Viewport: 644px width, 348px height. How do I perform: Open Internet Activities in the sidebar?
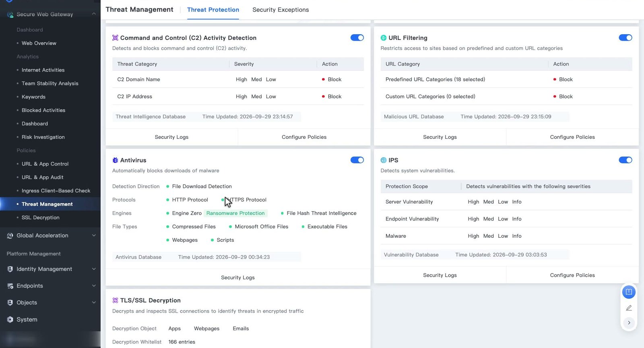43,70
